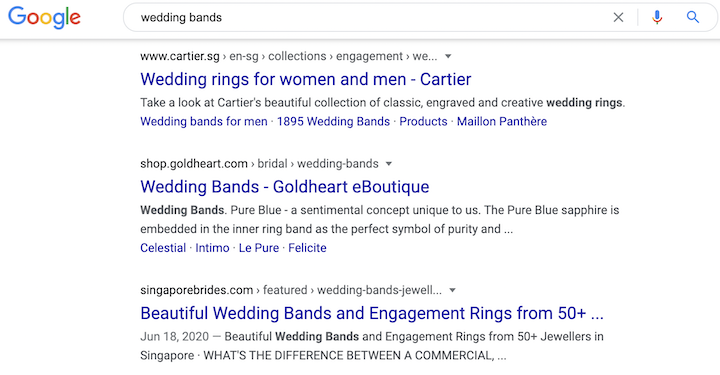Screen dimensions: 720x375
Task: Follow the 1895 Wedding Bands sitelink
Action: pos(333,122)
